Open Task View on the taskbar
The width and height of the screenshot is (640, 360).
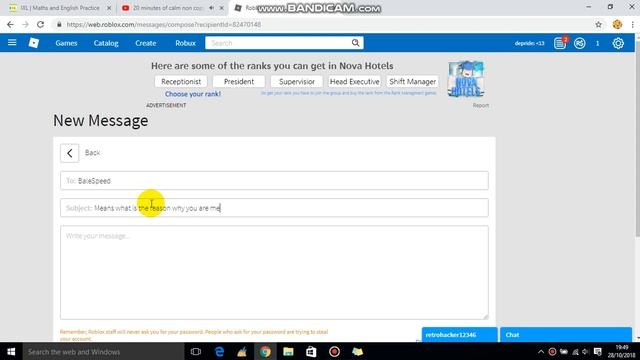coord(196,351)
